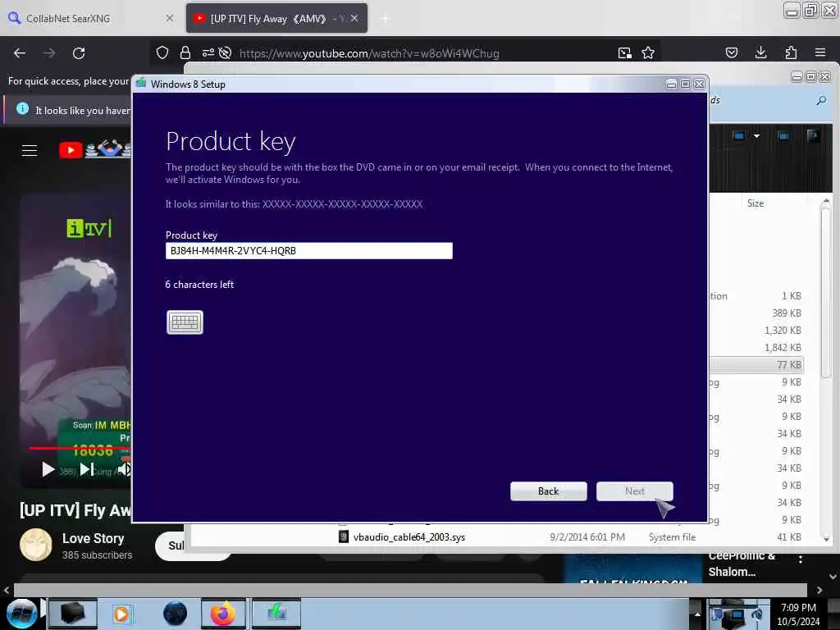Open the Pocket save icon
The image size is (840, 630).
pyautogui.click(x=732, y=52)
